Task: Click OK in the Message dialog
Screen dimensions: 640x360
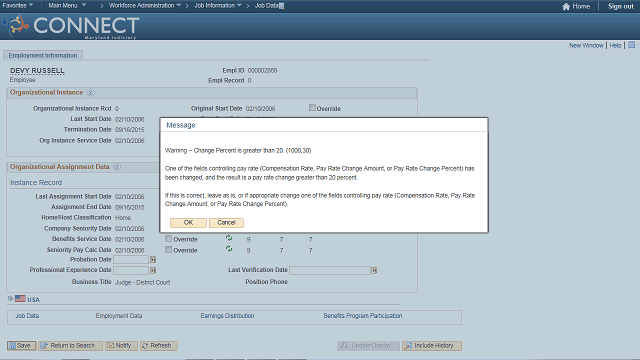Action: pos(188,223)
